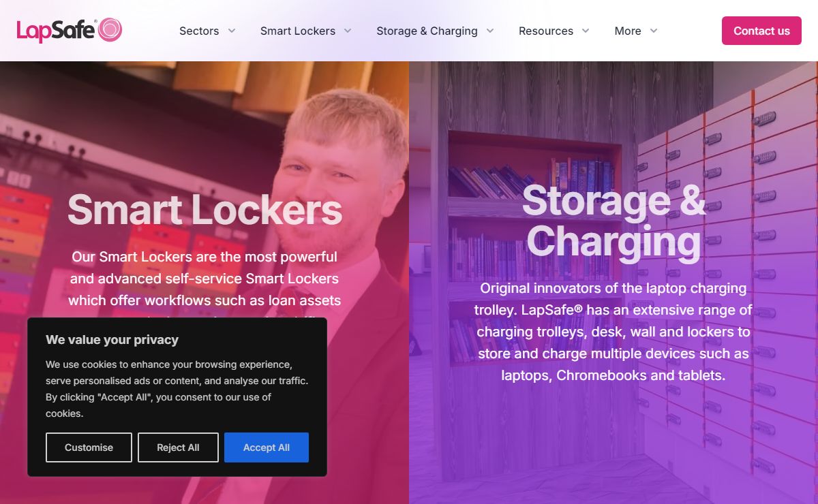Select the Smart Lockers hero heading

coord(204,209)
